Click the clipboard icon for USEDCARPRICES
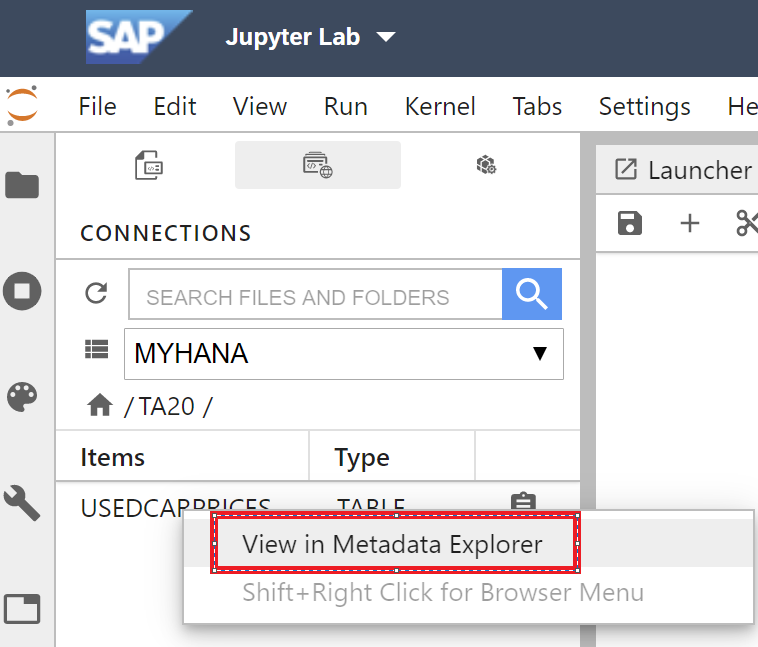Viewport: 758px width, 647px height. pos(523,501)
